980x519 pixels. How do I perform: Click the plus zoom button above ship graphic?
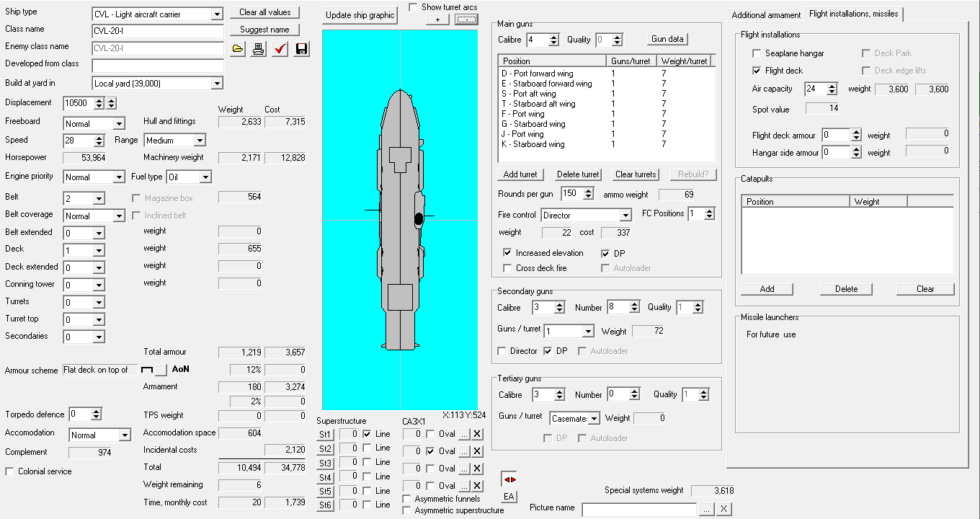[437, 19]
